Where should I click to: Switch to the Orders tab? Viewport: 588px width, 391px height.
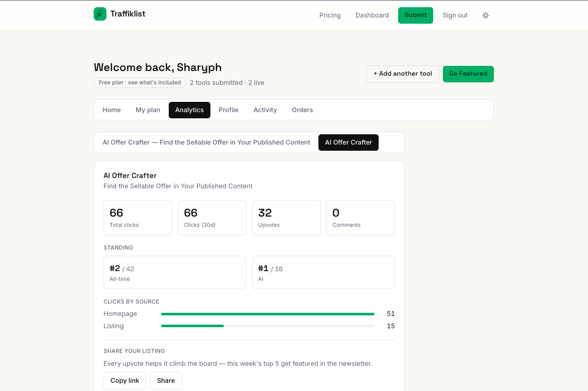click(302, 110)
